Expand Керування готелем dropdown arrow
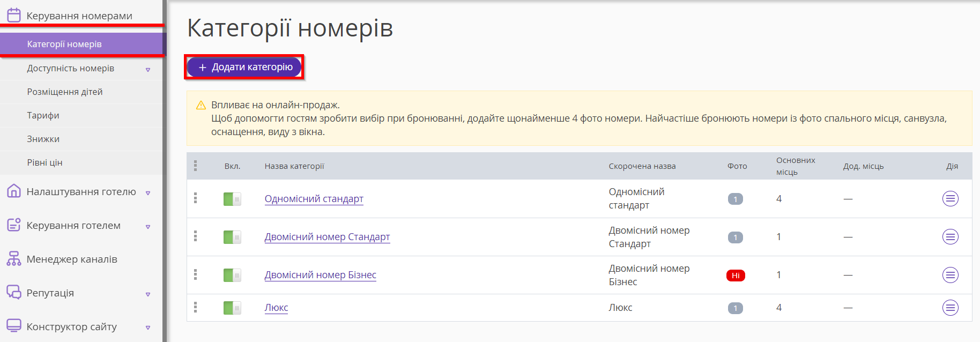The height and width of the screenshot is (342, 980). click(148, 227)
